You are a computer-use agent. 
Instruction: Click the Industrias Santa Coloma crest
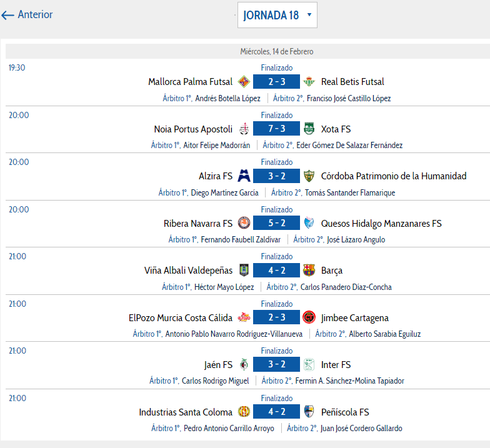tap(244, 412)
